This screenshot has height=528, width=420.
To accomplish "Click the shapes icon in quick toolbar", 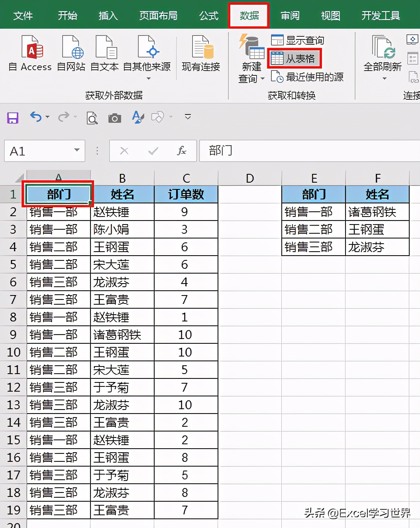I will [x=157, y=117].
